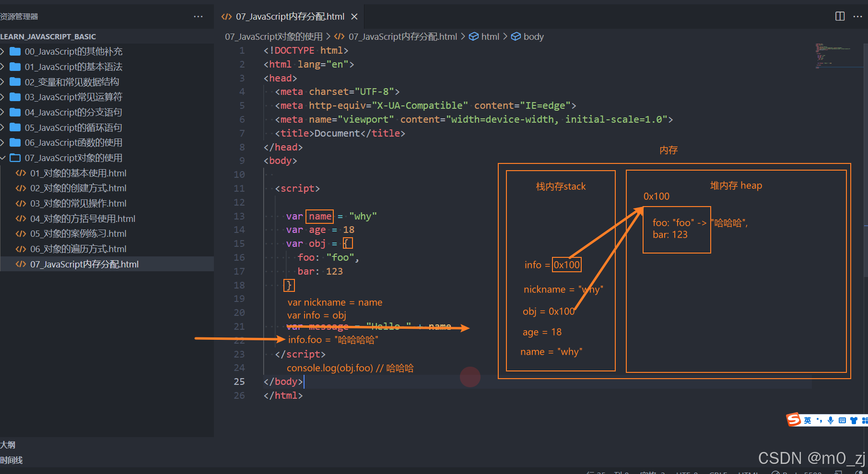Click the split editor icon top right
The image size is (868, 474).
click(840, 16)
